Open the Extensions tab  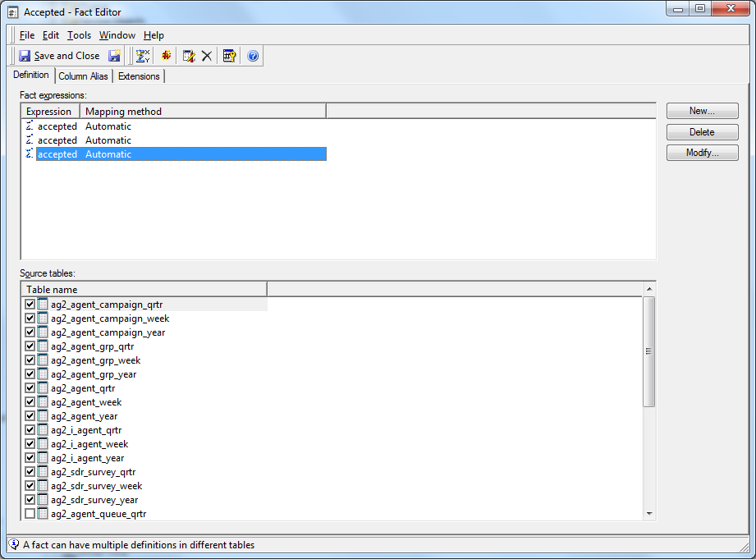click(x=139, y=76)
